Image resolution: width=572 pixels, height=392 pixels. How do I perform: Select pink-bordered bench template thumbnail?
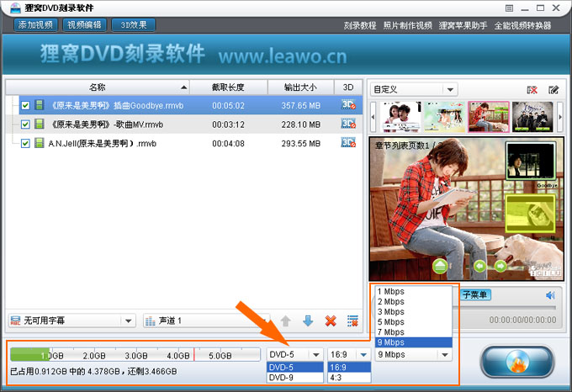(x=489, y=117)
